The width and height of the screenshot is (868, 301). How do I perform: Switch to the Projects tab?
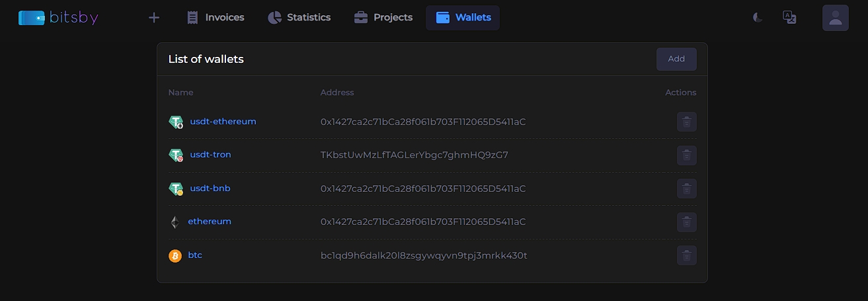[383, 18]
